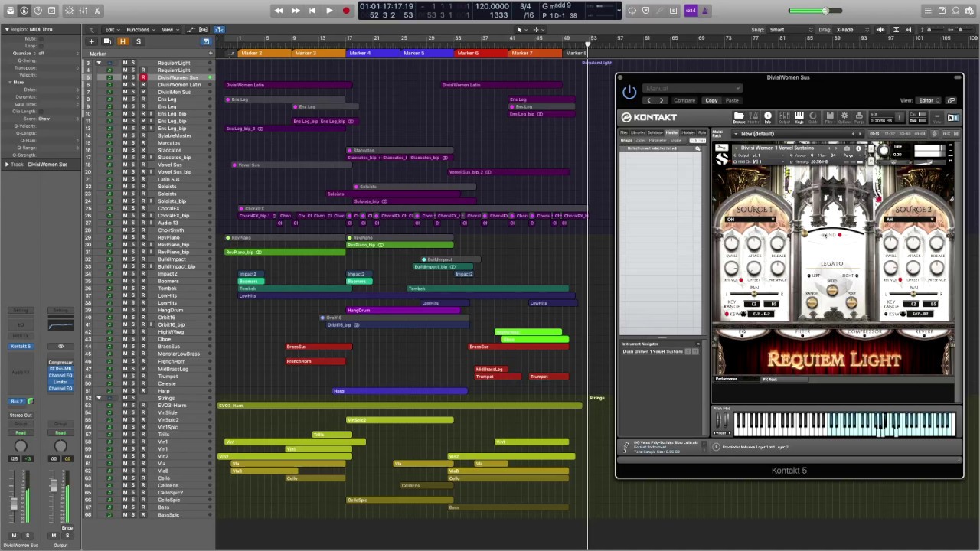Open the Editors scissors icon
Screen dimensions: 980x551
click(97, 11)
